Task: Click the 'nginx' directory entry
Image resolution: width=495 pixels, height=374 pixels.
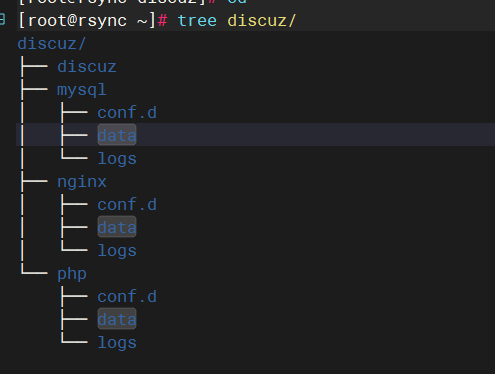Action: 82,182
